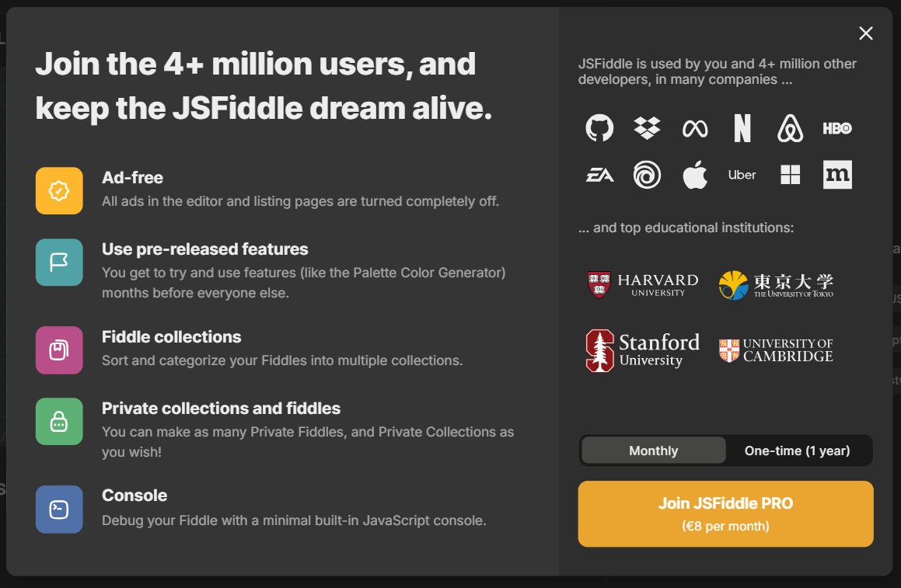Viewport: 901px width, 588px height.
Task: Click the orange Ad-free badge icon
Action: pyautogui.click(x=59, y=190)
